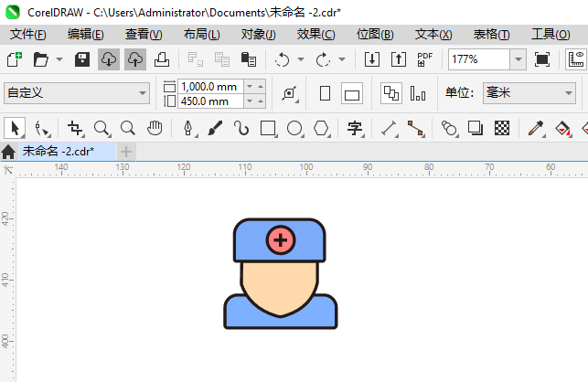Click the page height field 450.0 mm

coord(210,101)
